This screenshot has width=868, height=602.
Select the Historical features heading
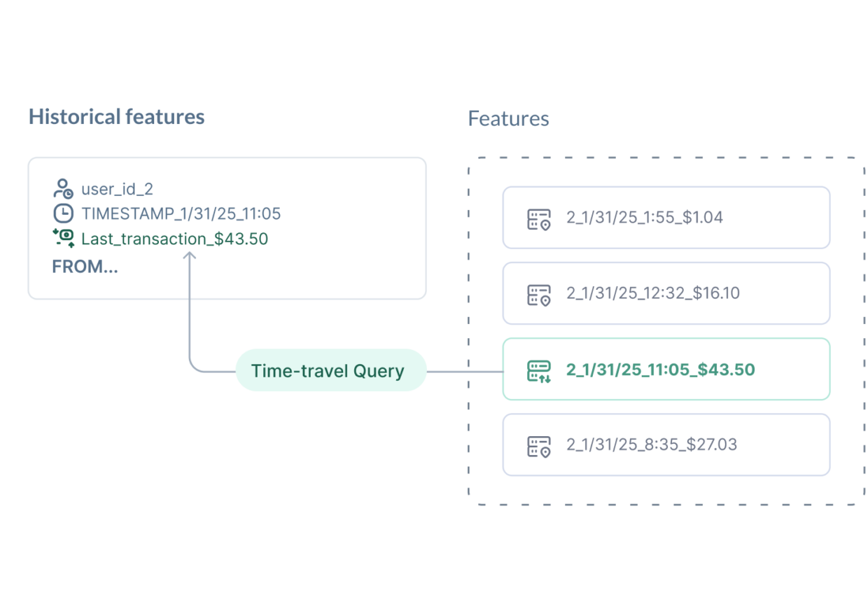(116, 117)
